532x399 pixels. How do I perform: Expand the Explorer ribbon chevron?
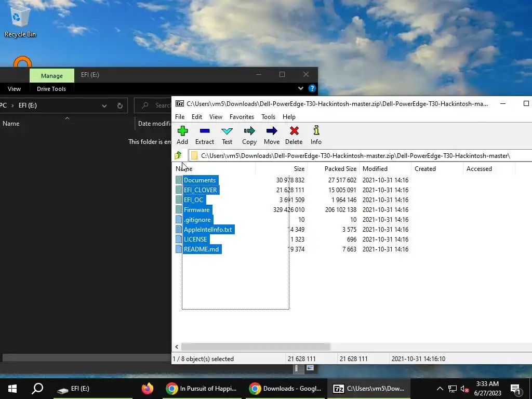point(301,88)
